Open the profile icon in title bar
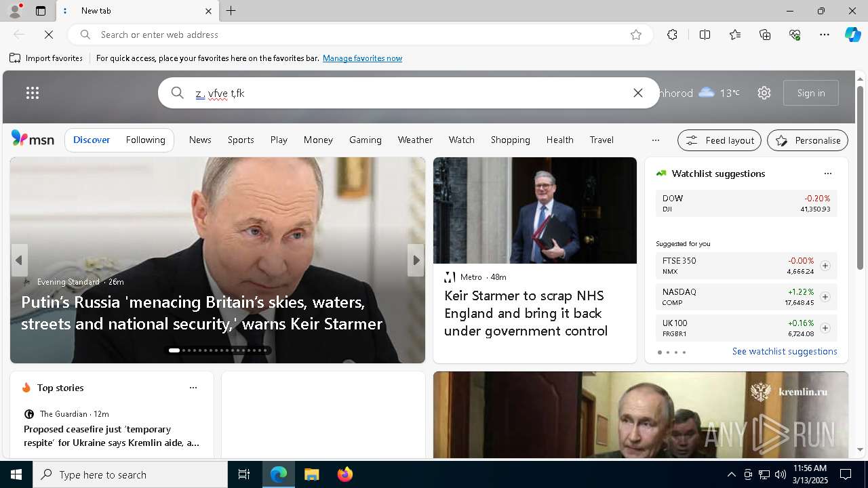 coord(14,11)
